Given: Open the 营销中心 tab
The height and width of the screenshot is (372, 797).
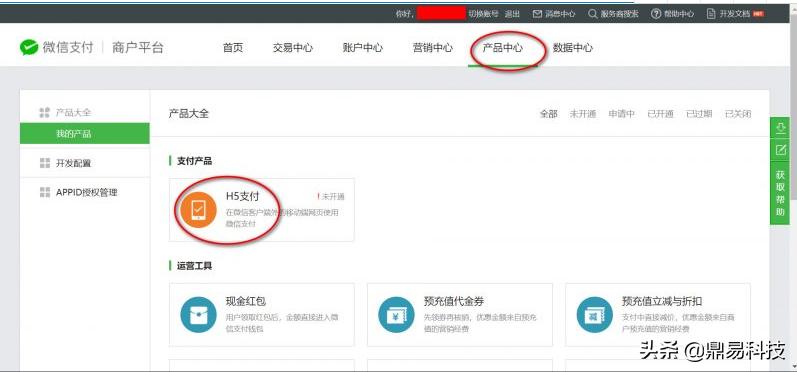Looking at the screenshot, I should (x=433, y=48).
